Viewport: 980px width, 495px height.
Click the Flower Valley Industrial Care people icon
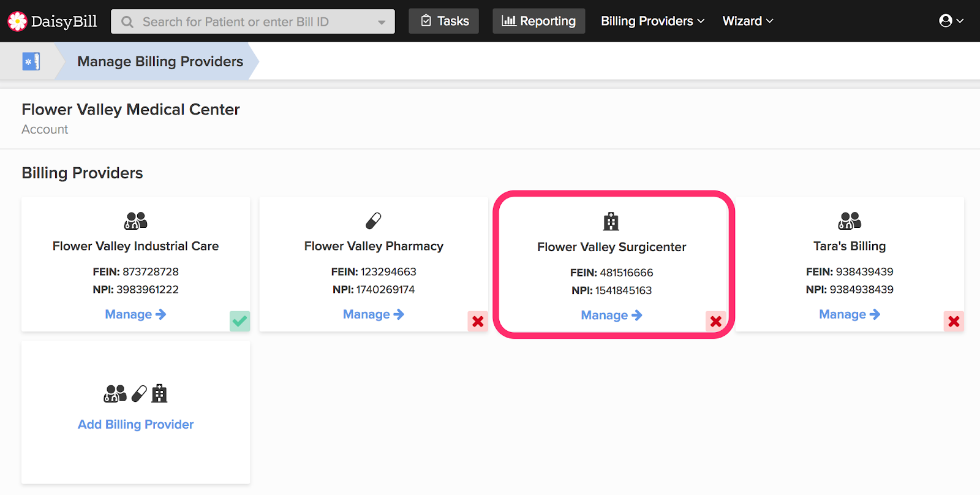pyautogui.click(x=135, y=221)
